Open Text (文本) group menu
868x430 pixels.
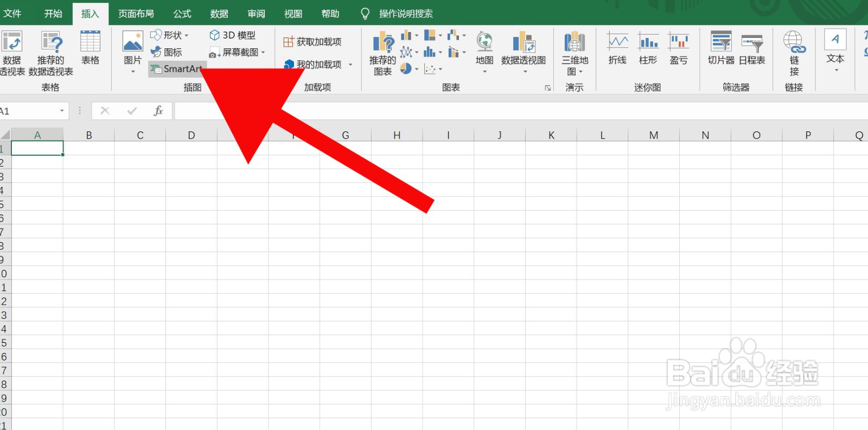(x=835, y=50)
